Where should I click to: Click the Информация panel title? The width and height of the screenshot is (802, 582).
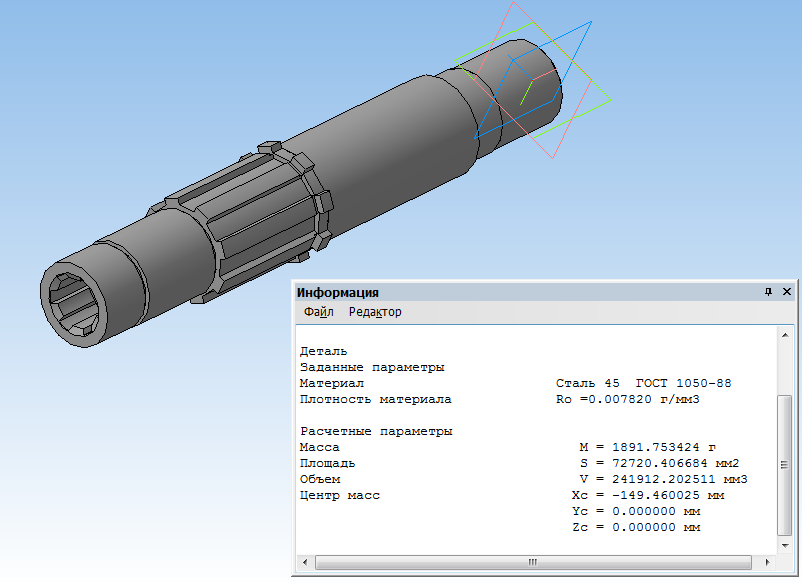coord(338,293)
